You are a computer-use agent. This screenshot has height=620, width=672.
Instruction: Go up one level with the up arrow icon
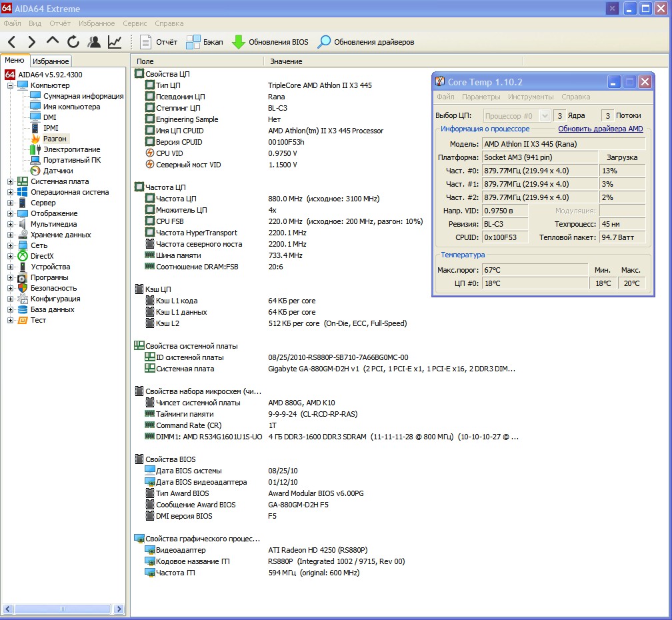tap(52, 41)
